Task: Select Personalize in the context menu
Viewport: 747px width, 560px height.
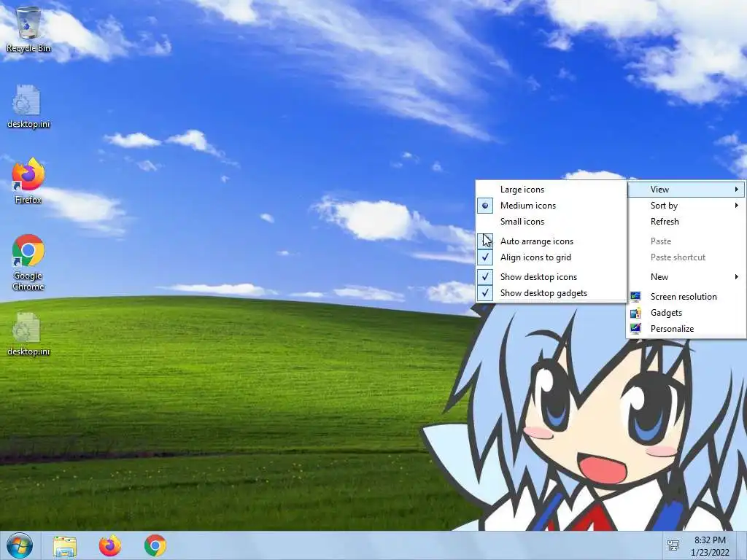Action: [686, 329]
